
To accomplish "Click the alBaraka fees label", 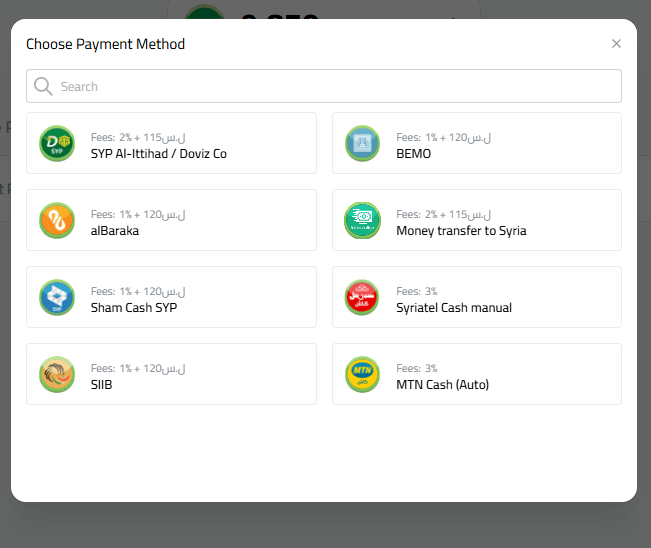I will (138, 215).
